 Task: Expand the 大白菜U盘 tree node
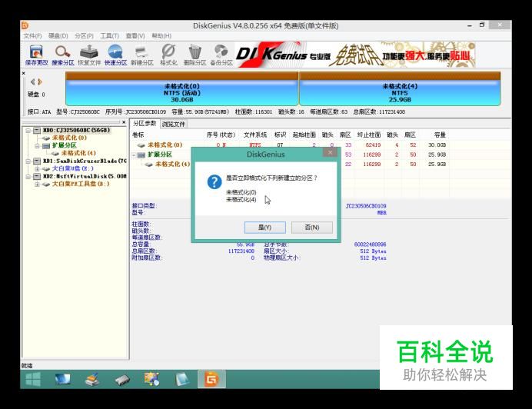click(37, 168)
